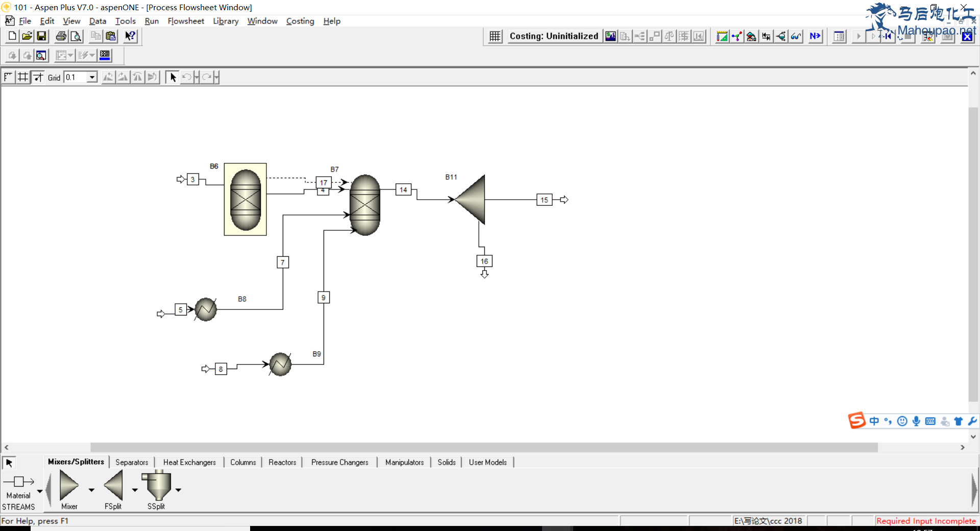
Task: Select the arrow pointer tool in drawing toolbar
Action: coord(173,77)
